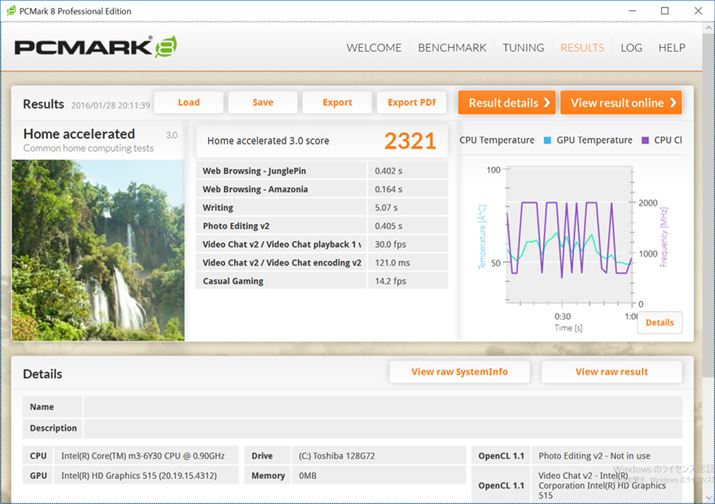The width and height of the screenshot is (715, 504).
Task: Click the PCMark 8 title bar app icon
Action: pyautogui.click(x=10, y=11)
